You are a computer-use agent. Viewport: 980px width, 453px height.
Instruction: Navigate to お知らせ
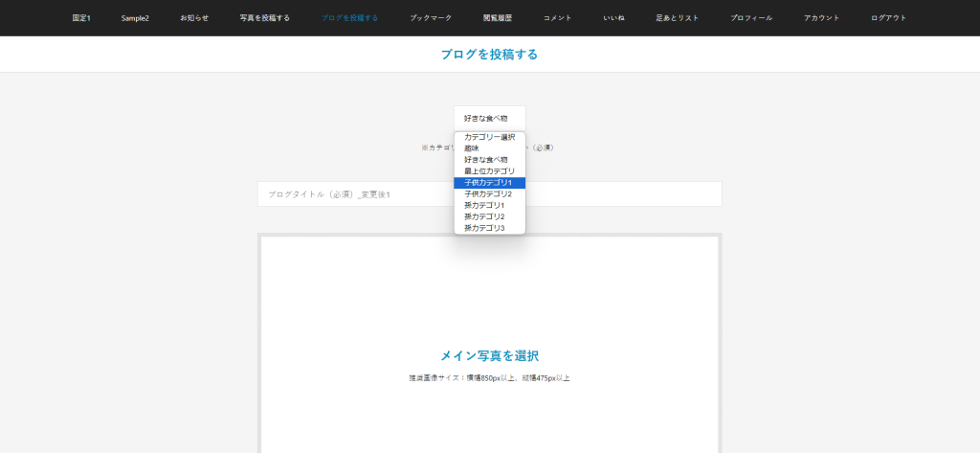click(x=194, y=18)
